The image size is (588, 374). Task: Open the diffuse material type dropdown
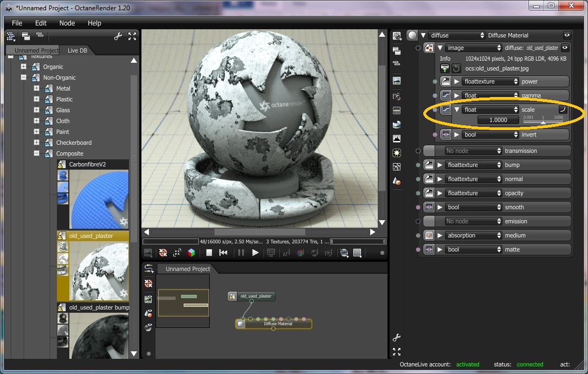[457, 35]
